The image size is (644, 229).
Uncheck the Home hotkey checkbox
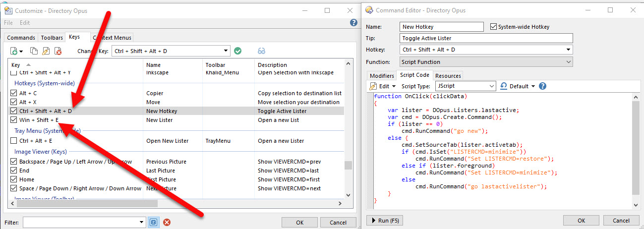tap(14, 179)
